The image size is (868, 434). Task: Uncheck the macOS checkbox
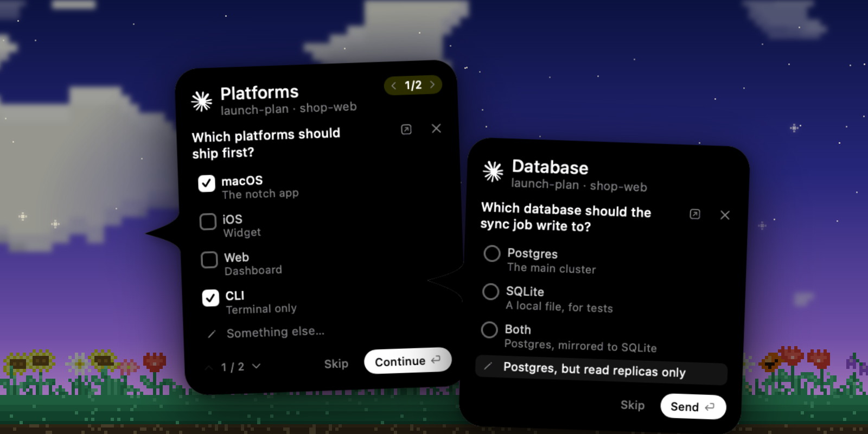[x=207, y=183]
